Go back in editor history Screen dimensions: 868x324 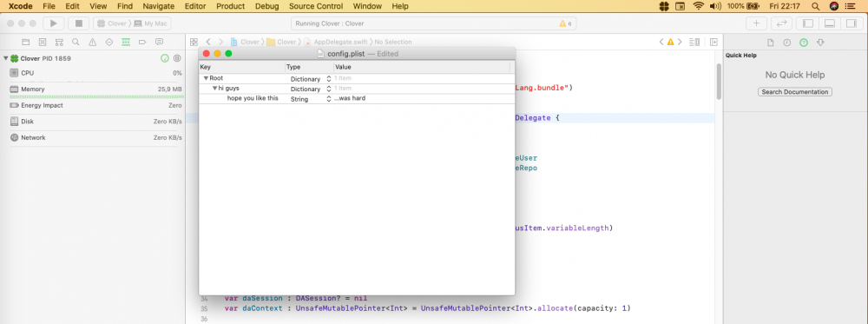(208, 42)
